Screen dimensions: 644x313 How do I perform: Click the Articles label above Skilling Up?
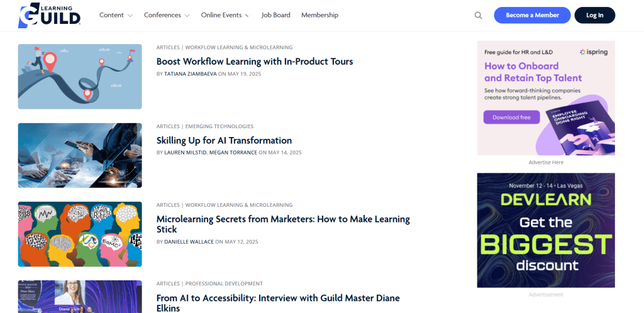[168, 126]
